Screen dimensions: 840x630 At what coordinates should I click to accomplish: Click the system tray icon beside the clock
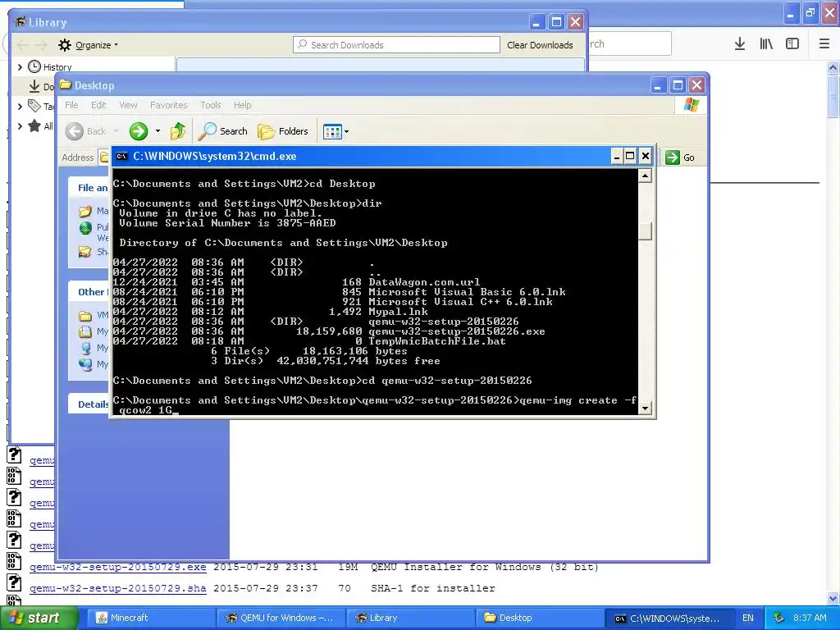[779, 618]
